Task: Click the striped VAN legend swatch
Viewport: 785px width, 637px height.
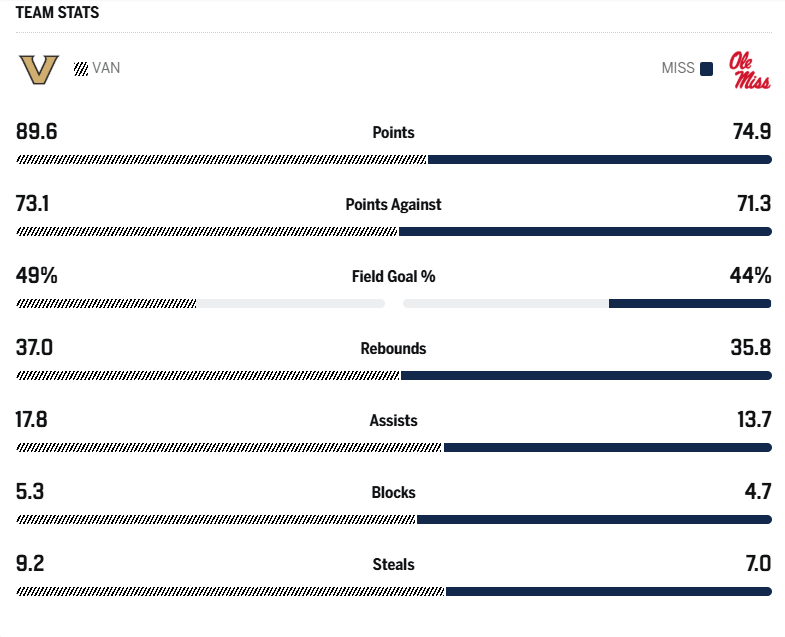Action: [81, 69]
